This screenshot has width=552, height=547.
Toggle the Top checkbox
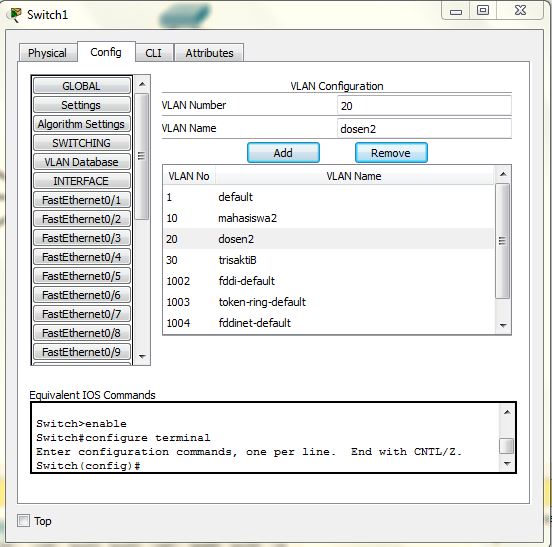(x=24, y=520)
